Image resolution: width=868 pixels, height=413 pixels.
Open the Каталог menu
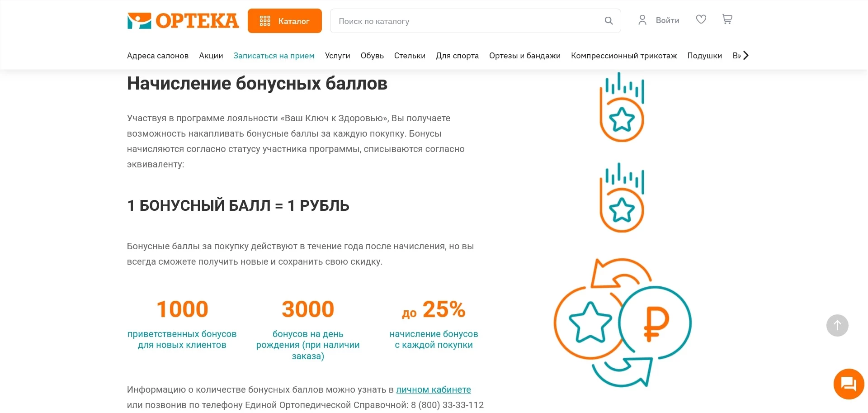pyautogui.click(x=285, y=20)
